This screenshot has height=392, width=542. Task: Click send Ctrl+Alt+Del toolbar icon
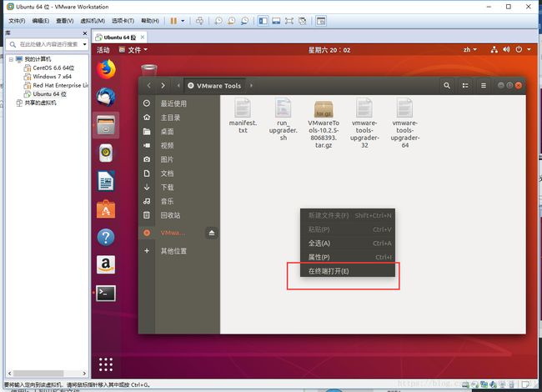pyautogui.click(x=199, y=21)
